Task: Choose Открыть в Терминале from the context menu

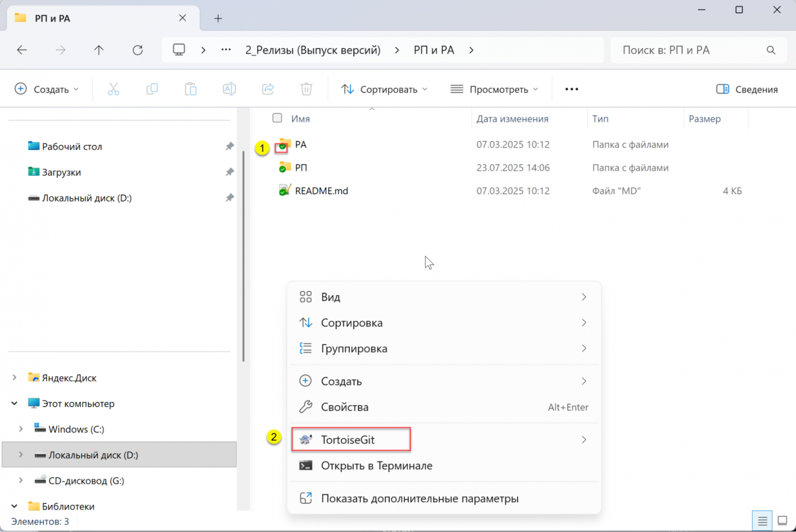Action: click(x=376, y=465)
